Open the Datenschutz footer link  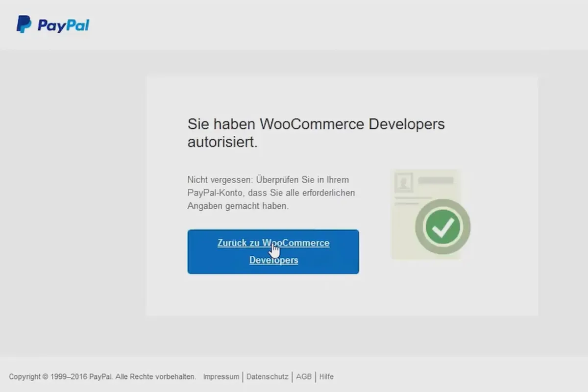click(x=267, y=377)
